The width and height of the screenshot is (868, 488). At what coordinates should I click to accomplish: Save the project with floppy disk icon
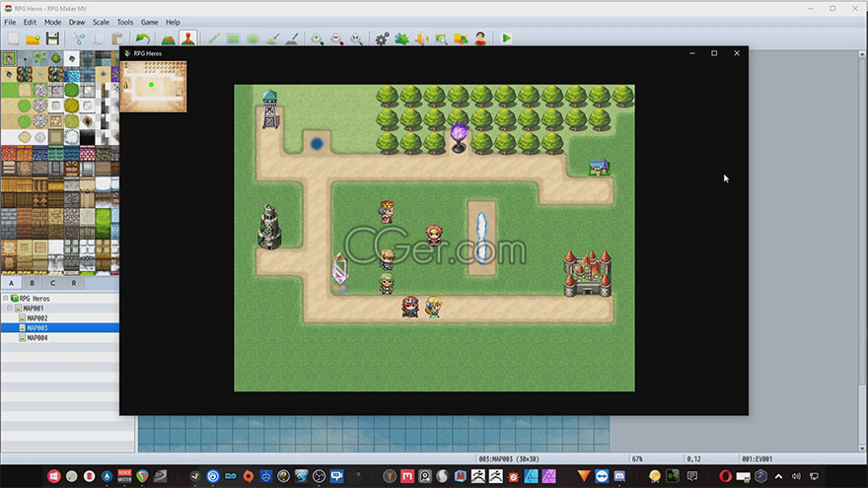(52, 38)
